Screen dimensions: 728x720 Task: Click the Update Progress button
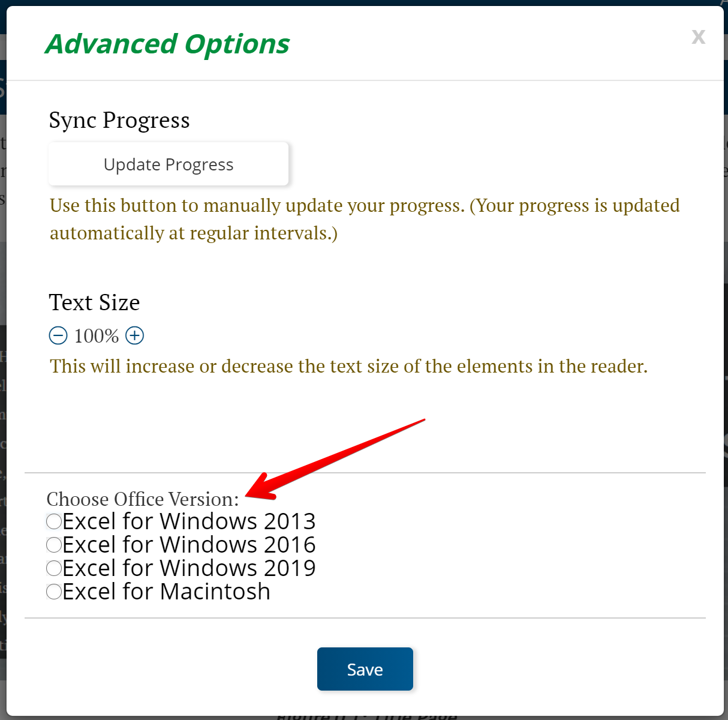169,164
